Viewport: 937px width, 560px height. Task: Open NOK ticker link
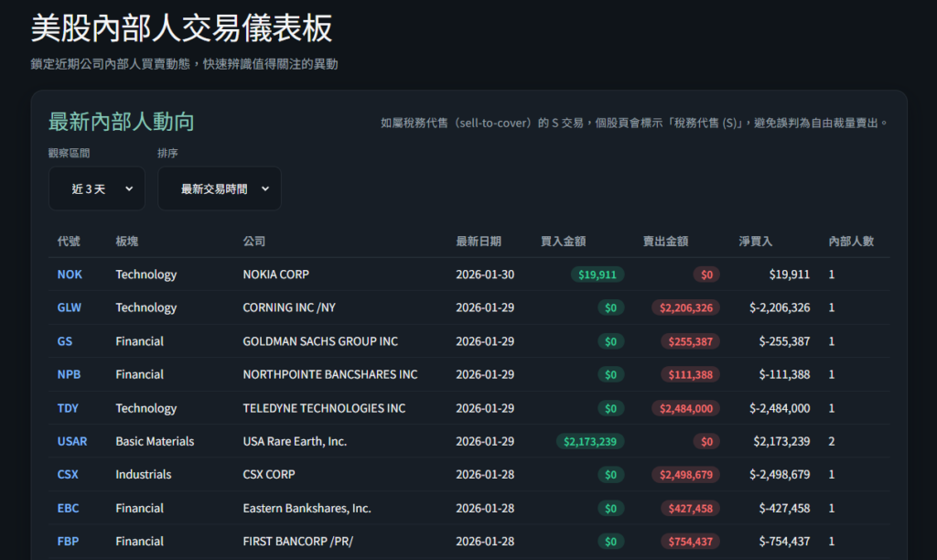click(70, 275)
